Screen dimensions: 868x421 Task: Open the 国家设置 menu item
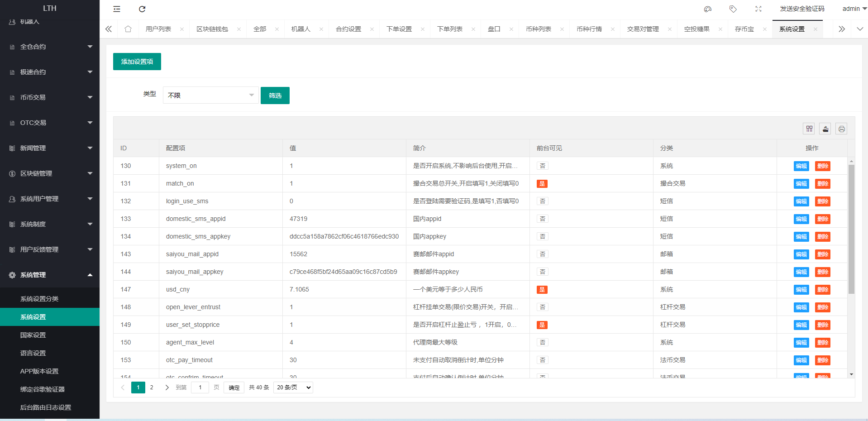click(x=33, y=335)
